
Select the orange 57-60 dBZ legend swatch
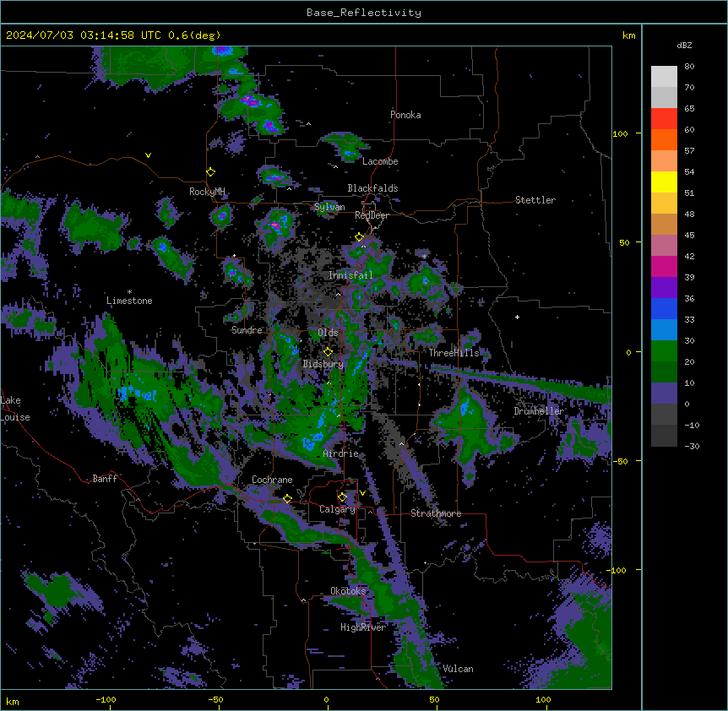point(664,139)
